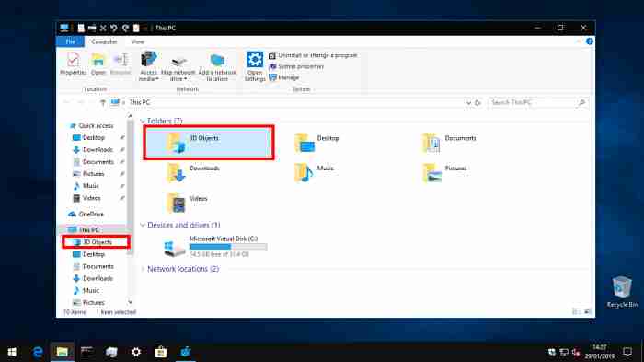Click the Up arrow beside the address bar
The width and height of the screenshot is (644, 362).
pyautogui.click(x=103, y=102)
